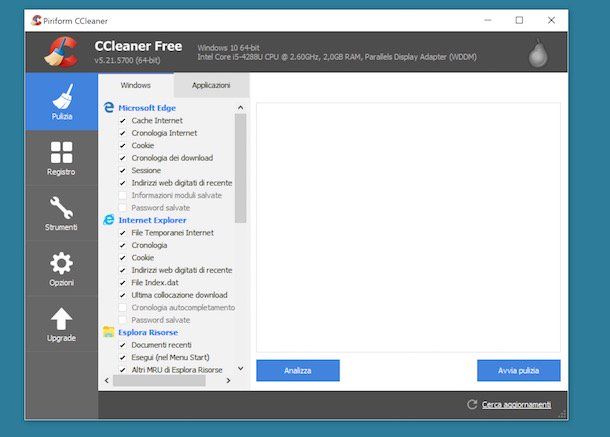Uncheck Cronologia Internet checkbox
The image size is (610, 437).
click(123, 133)
